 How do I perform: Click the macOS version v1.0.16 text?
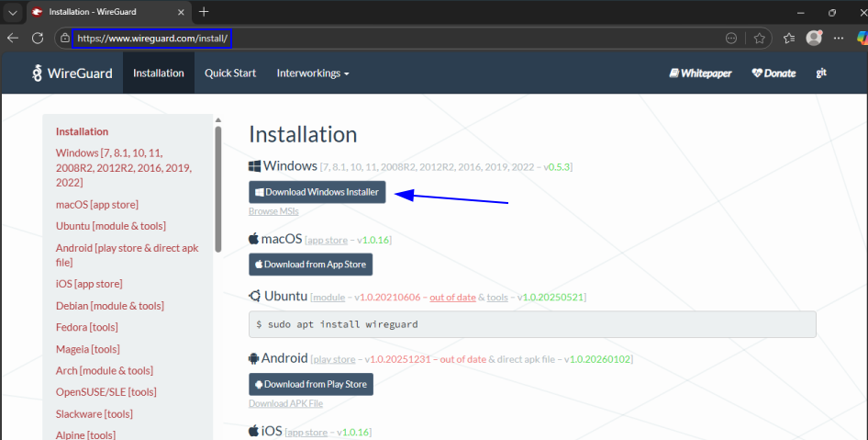[373, 241]
